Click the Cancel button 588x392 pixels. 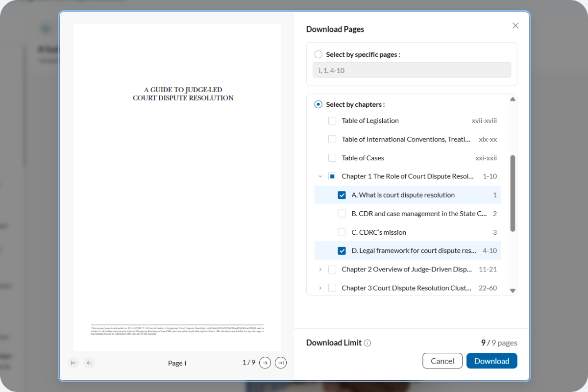point(442,361)
